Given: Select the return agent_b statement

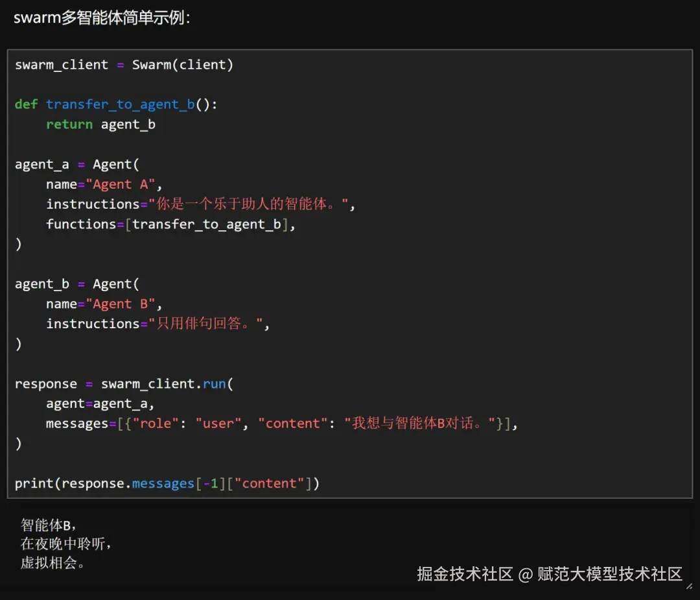Looking at the screenshot, I should [x=100, y=124].
